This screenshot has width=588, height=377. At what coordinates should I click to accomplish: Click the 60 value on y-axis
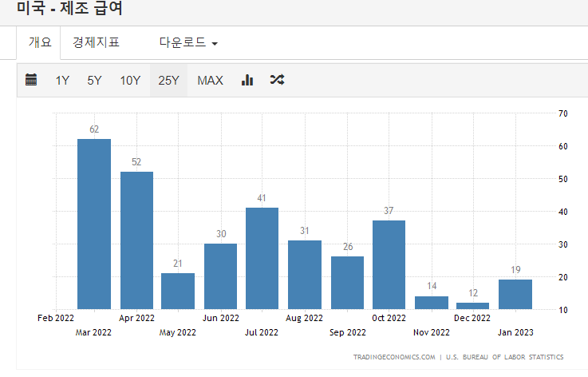(x=563, y=146)
